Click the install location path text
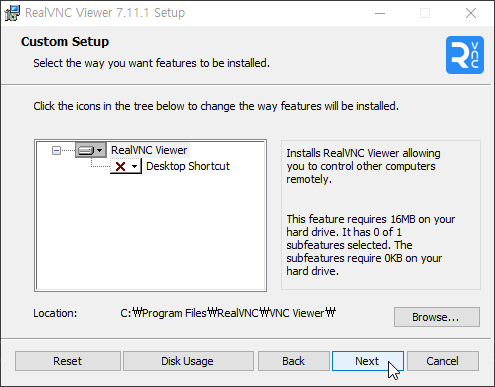This screenshot has width=495, height=387. (x=228, y=313)
